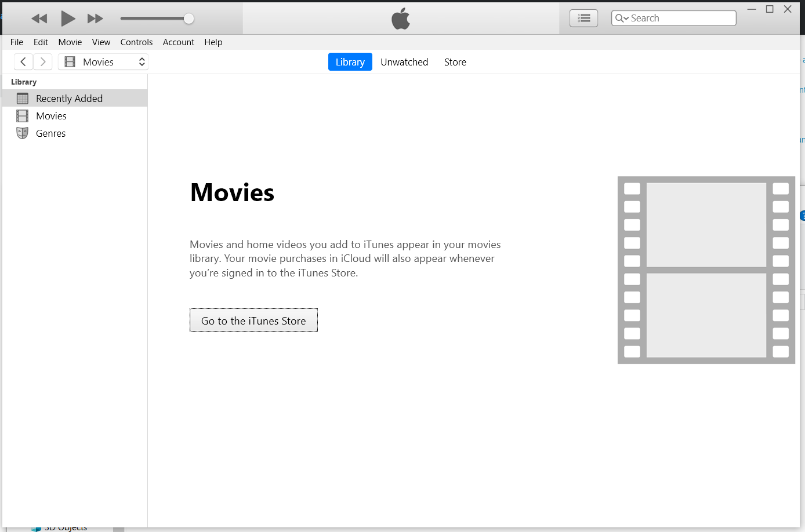Select the Play button
805x532 pixels.
click(x=68, y=18)
